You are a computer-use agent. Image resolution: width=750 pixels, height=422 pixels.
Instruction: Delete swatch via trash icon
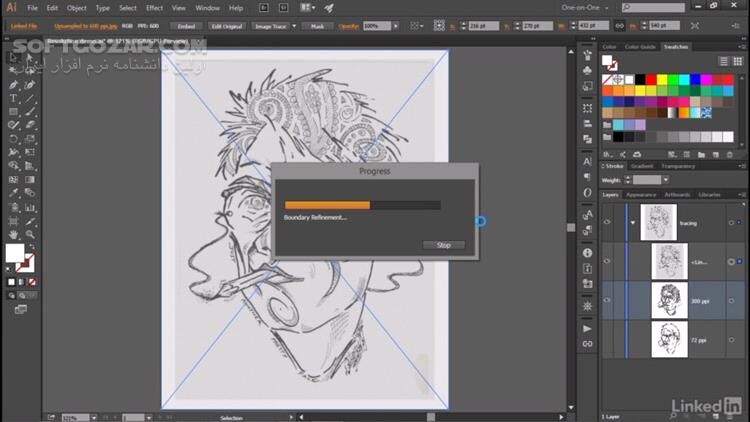click(x=730, y=155)
